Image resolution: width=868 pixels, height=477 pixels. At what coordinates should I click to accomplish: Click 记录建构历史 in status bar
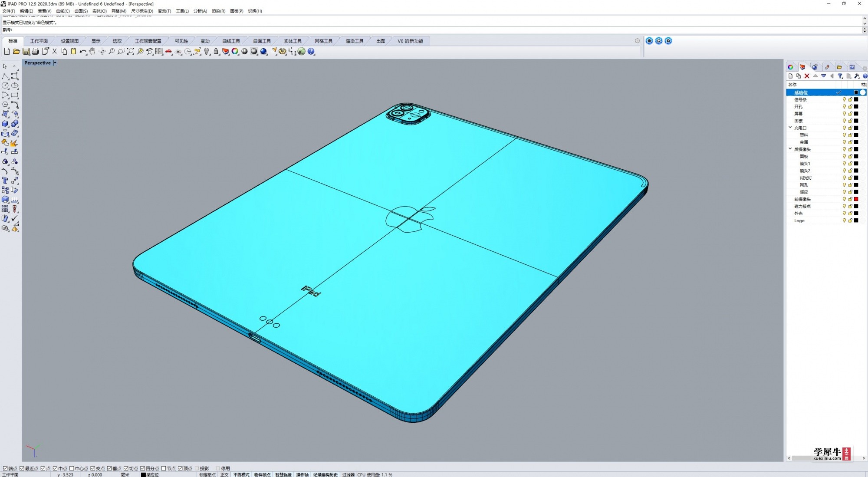click(325, 475)
